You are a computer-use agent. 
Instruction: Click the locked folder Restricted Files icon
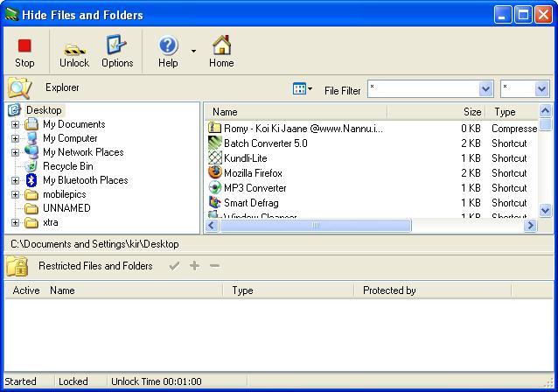17,266
